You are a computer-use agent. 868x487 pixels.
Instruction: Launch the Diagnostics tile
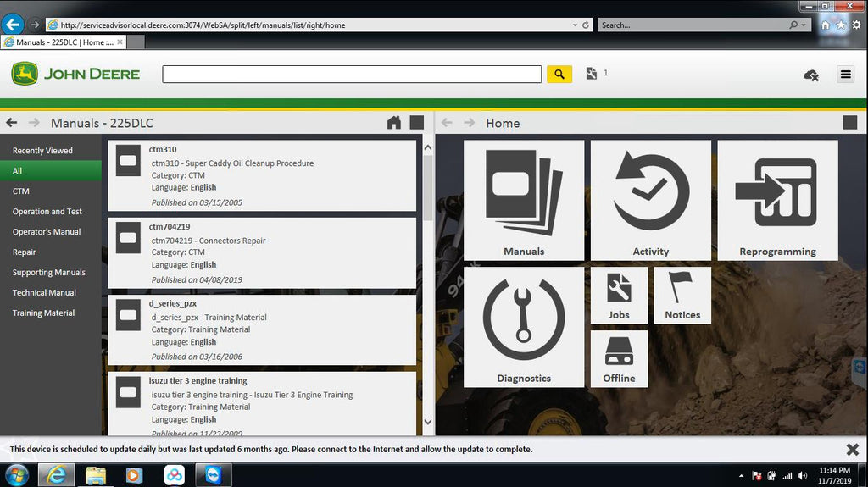(x=523, y=327)
